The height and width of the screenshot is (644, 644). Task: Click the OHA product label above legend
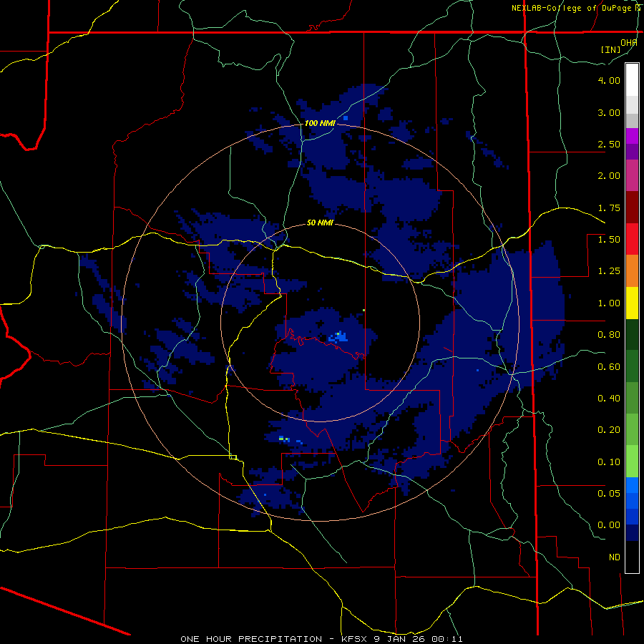tap(628, 43)
